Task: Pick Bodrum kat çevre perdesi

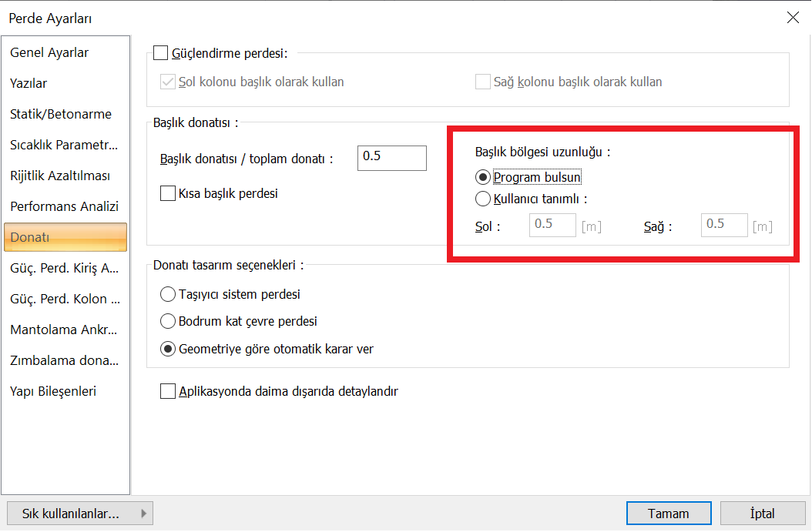Action: [167, 321]
